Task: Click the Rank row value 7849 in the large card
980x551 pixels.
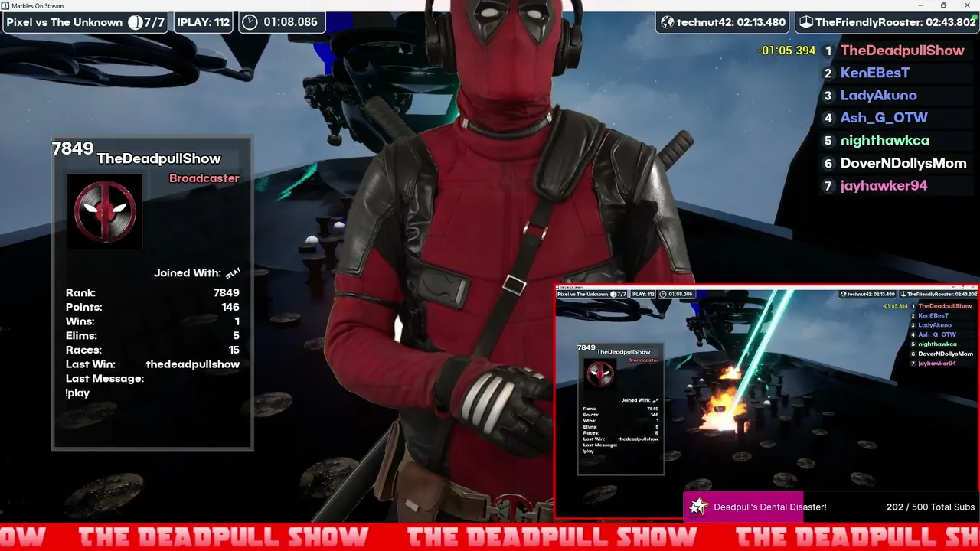Action: coord(227,293)
